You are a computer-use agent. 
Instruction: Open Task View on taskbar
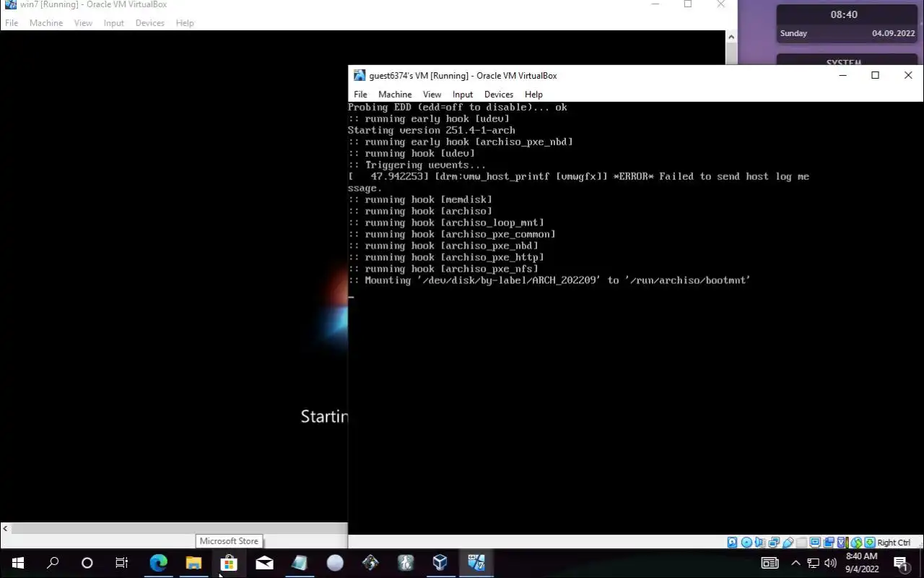point(121,563)
